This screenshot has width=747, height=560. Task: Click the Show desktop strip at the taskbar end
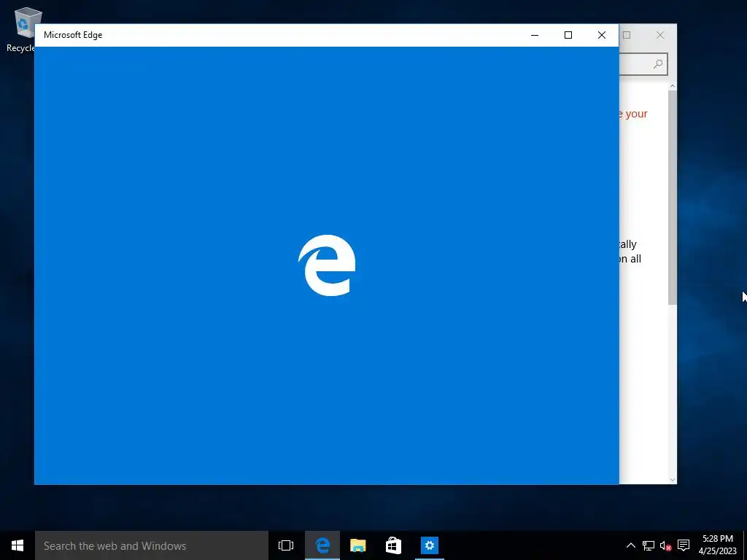coord(745,545)
